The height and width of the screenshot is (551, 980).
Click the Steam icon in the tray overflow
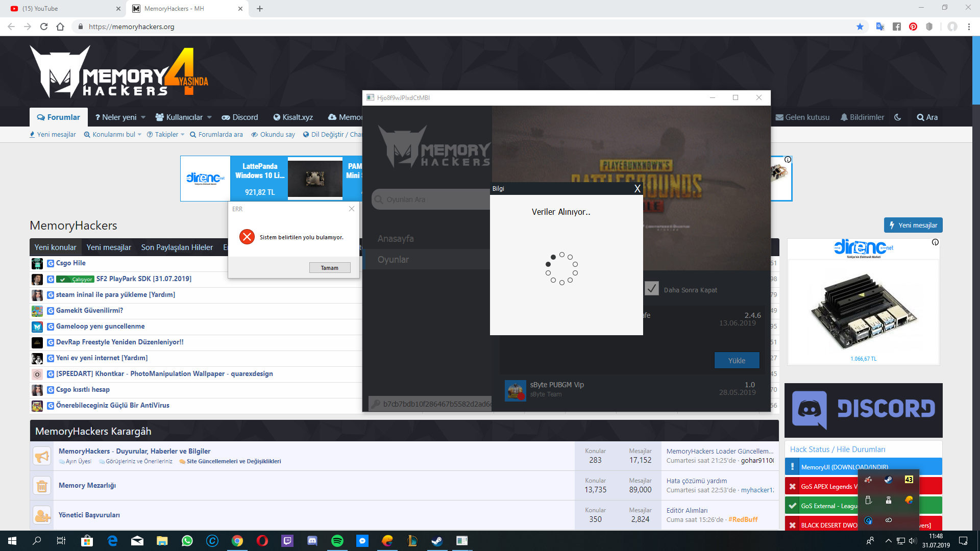[x=889, y=480]
